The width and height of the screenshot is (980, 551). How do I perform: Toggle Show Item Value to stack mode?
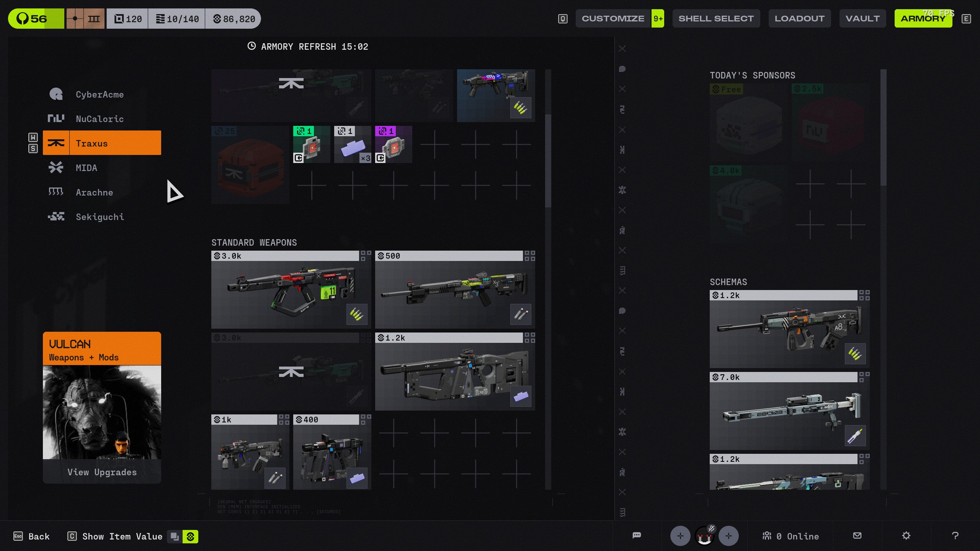tap(175, 536)
